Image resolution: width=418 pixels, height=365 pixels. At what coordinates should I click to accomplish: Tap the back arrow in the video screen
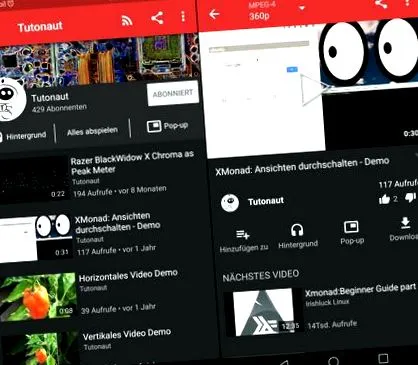(x=214, y=14)
